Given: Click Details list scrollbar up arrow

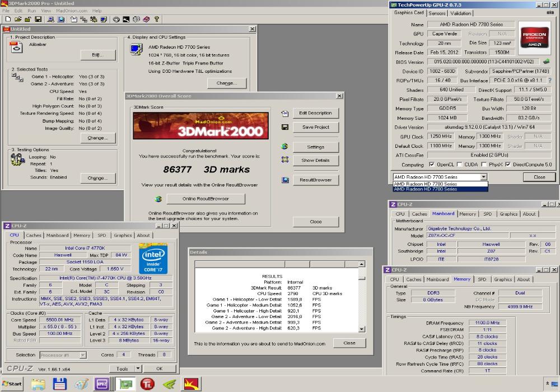Looking at the screenshot, I should point(362,264).
